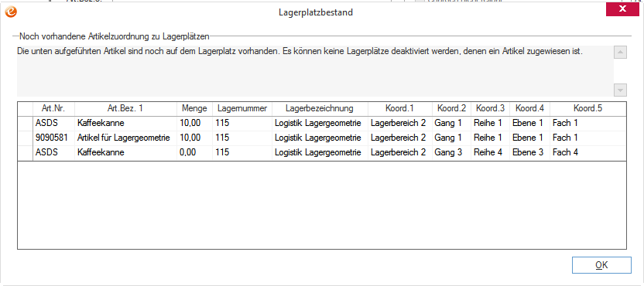Click Logistik Lagergeometrie in the 9090581 row
The image size is (644, 286).
[x=320, y=138]
